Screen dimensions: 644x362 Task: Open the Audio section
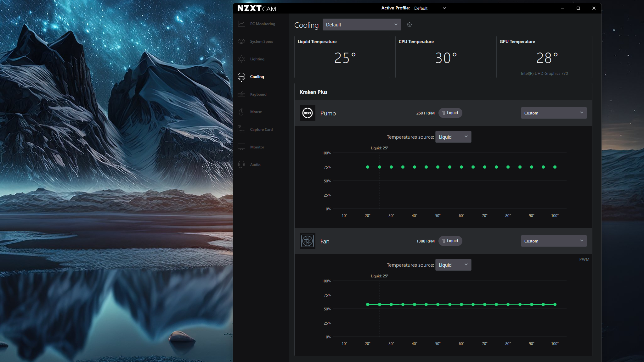(x=255, y=165)
